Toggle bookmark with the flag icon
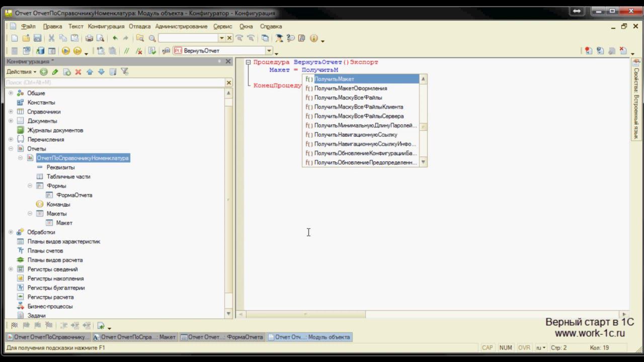 tap(15, 325)
